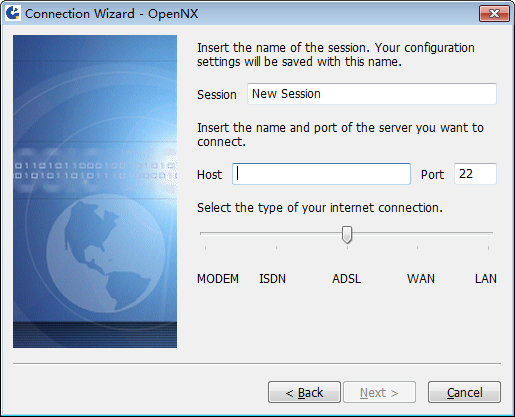
Task: Click the WAN label
Action: (421, 279)
